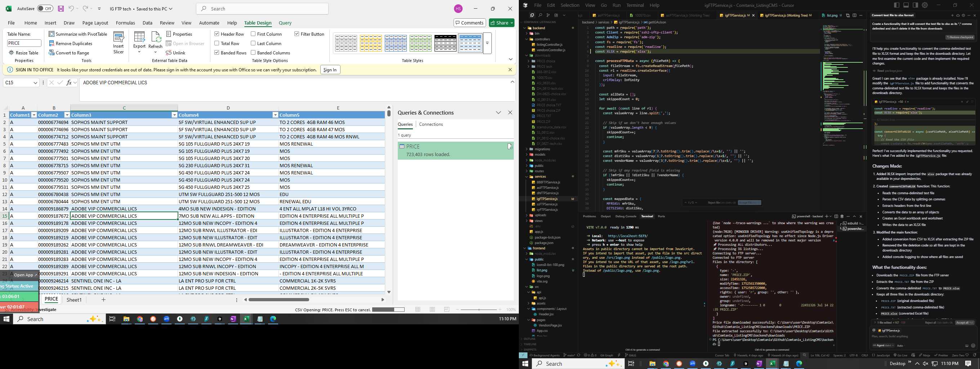The image size is (980, 369).
Task: Open Query ribbon tab in Excel
Action: [285, 23]
